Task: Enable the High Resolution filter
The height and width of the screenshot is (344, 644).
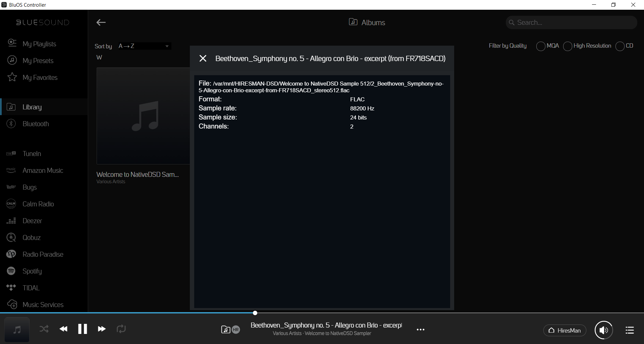Action: click(x=568, y=46)
